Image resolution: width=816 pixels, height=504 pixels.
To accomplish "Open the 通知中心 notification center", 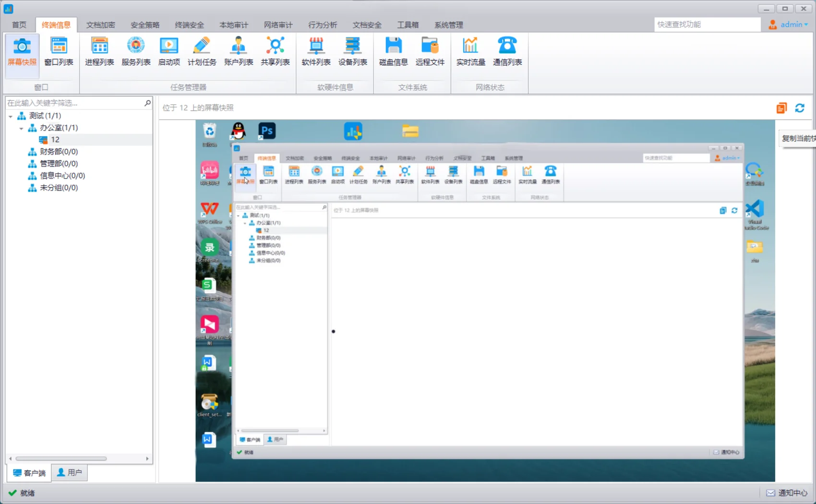I will [787, 493].
